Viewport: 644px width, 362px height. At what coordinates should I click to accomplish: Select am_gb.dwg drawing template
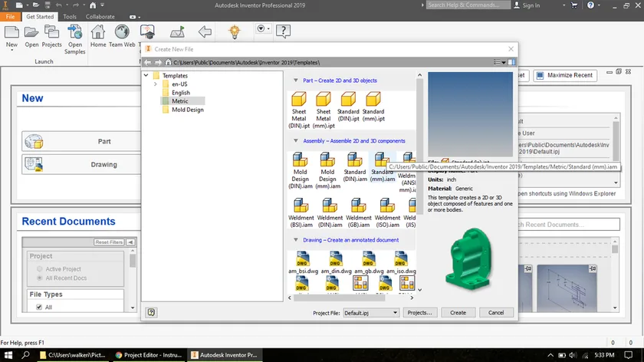(369, 262)
